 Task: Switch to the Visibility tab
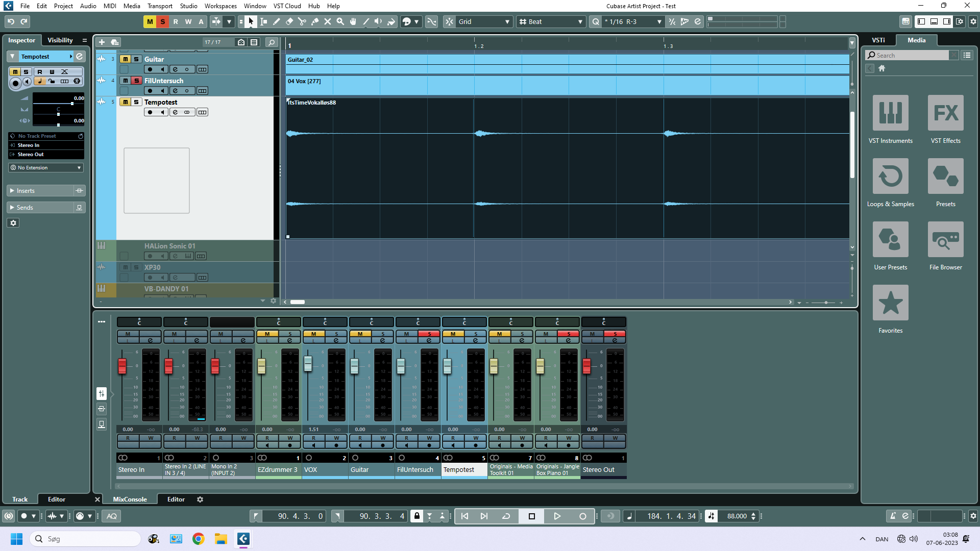60,40
